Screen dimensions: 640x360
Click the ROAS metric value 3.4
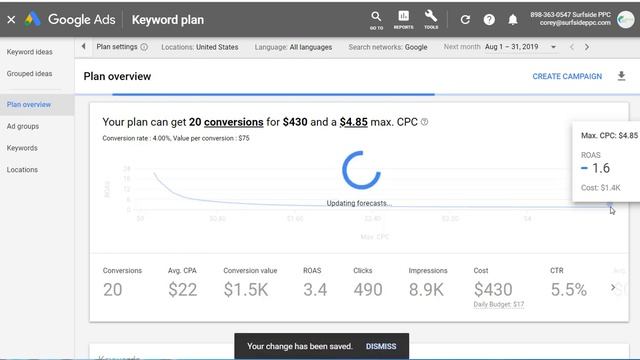(x=315, y=290)
